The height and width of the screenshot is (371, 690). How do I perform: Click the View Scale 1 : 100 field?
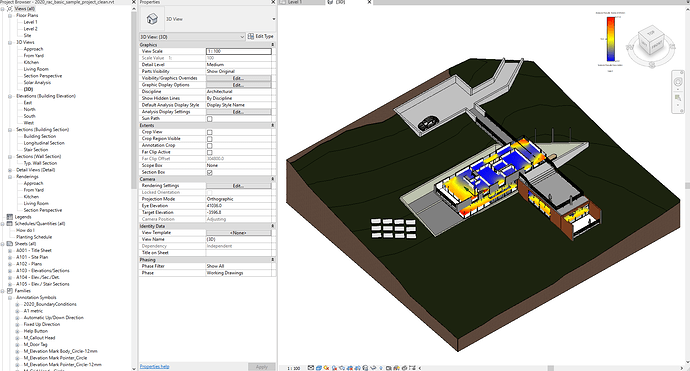(239, 51)
